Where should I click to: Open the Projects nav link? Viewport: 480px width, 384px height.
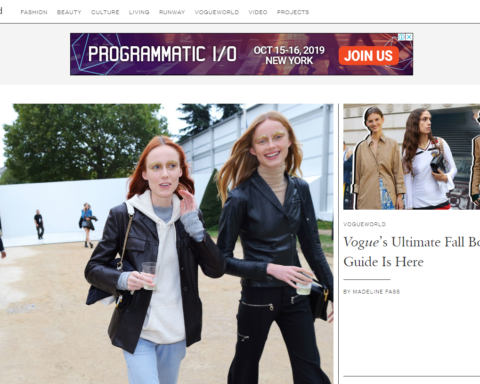pyautogui.click(x=293, y=12)
